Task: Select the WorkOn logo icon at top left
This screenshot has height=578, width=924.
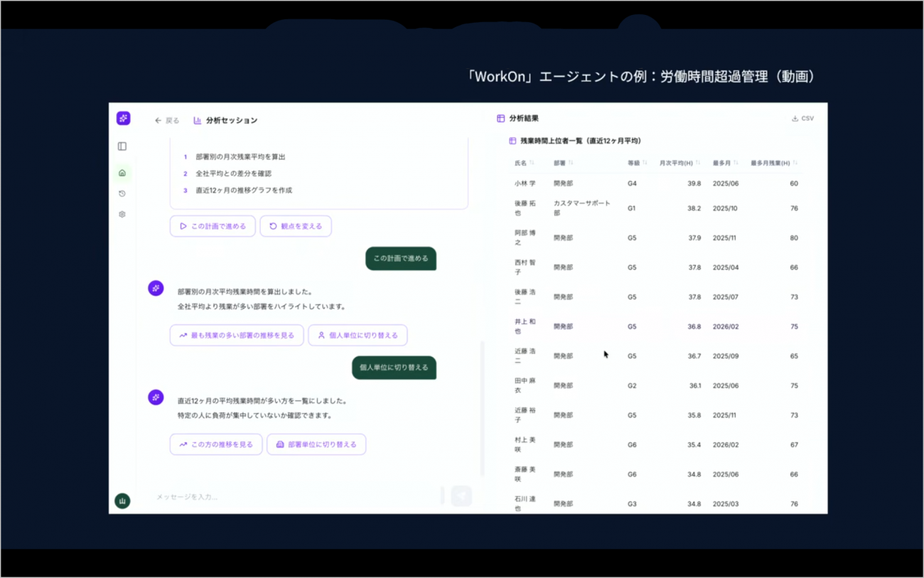Action: coord(122,118)
